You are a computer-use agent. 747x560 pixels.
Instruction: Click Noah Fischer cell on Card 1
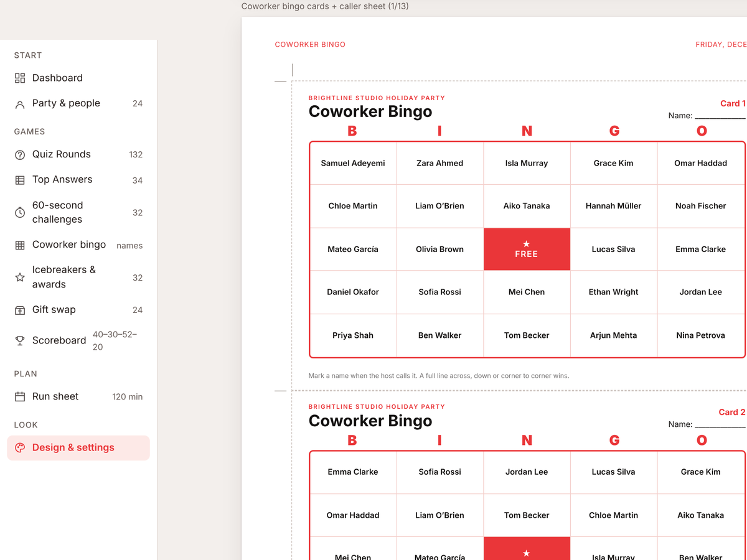[701, 206]
